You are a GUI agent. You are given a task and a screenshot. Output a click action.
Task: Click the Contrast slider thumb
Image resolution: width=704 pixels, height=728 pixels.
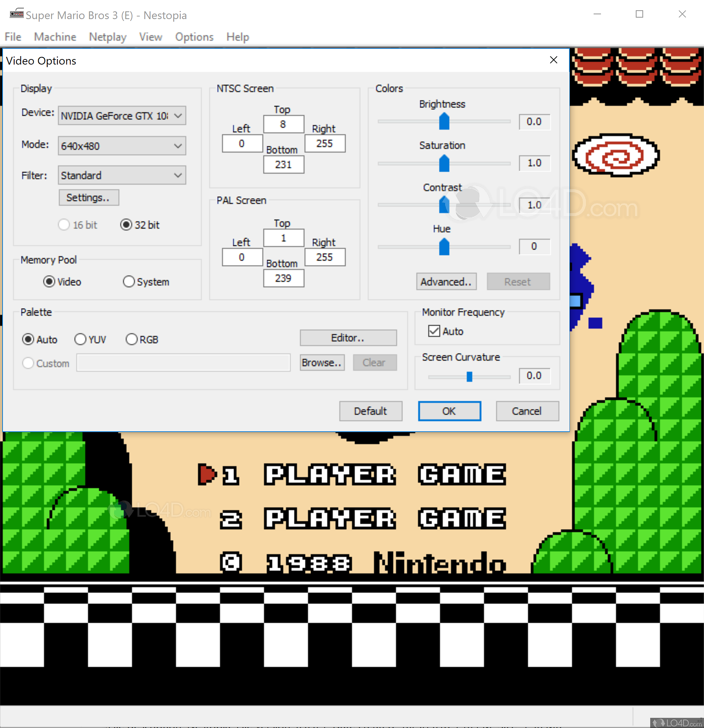point(444,205)
